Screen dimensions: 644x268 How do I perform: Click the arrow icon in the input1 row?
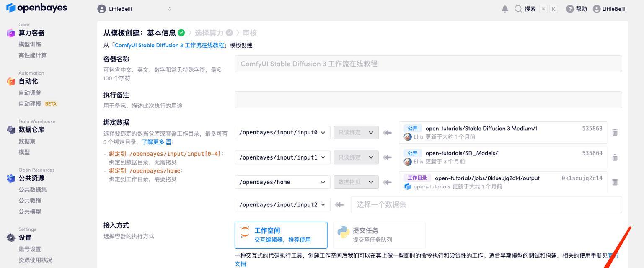387,157
